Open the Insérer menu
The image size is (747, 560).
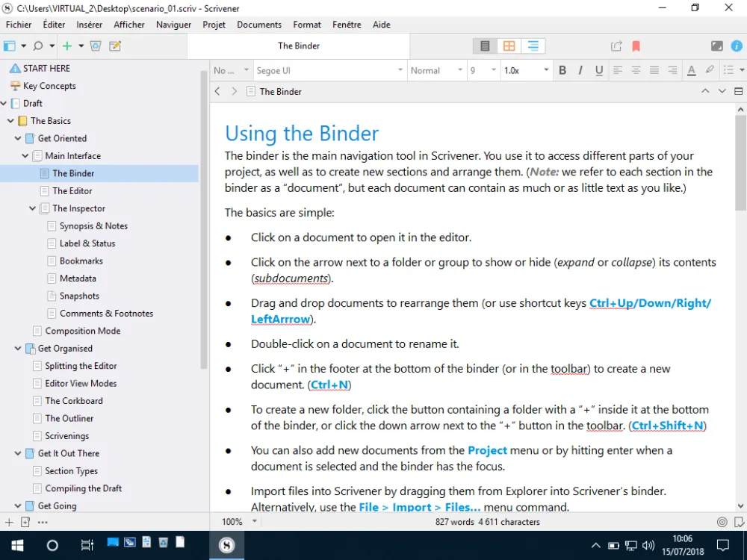point(89,25)
